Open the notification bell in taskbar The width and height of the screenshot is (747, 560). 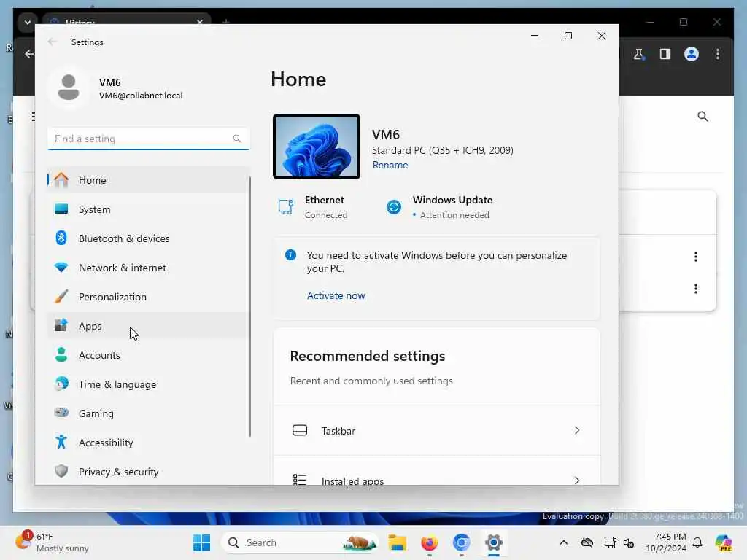click(697, 542)
